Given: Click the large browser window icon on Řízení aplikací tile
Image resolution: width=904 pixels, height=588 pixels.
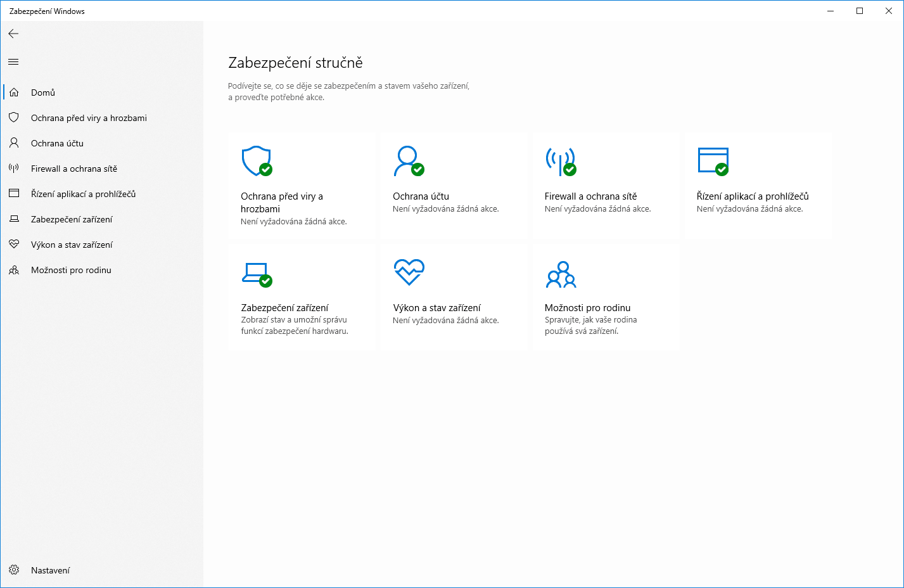Looking at the screenshot, I should (713, 161).
